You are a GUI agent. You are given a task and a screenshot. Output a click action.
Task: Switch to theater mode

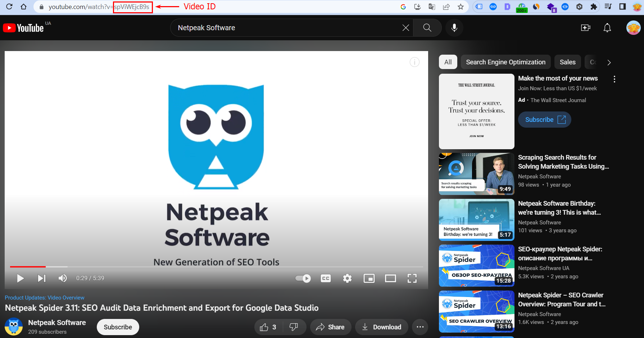pos(390,278)
